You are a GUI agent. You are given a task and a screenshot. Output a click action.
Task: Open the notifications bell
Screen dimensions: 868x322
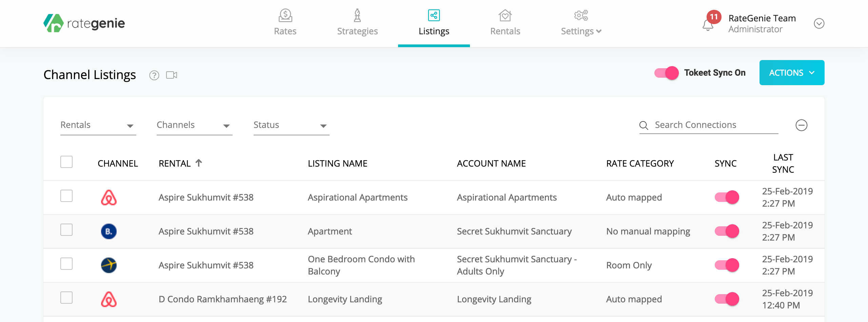point(708,25)
